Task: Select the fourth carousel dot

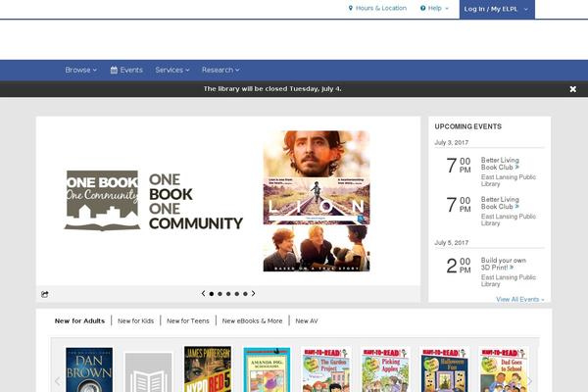Action: pyautogui.click(x=237, y=294)
